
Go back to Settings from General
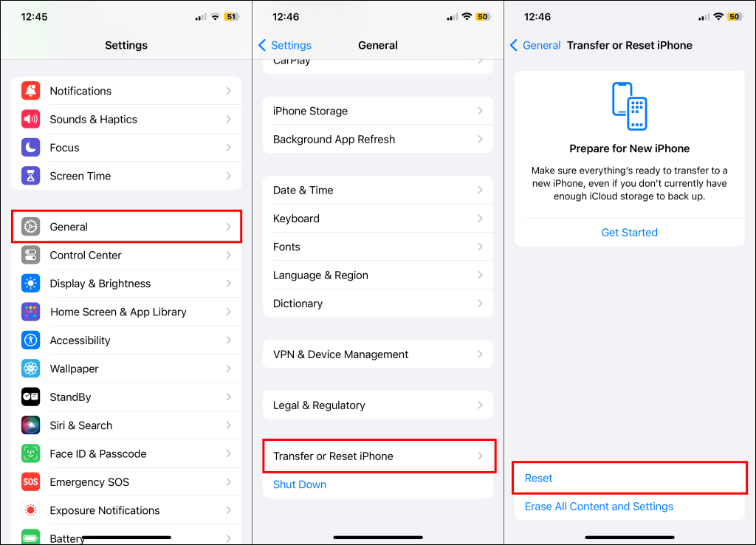pyautogui.click(x=285, y=45)
